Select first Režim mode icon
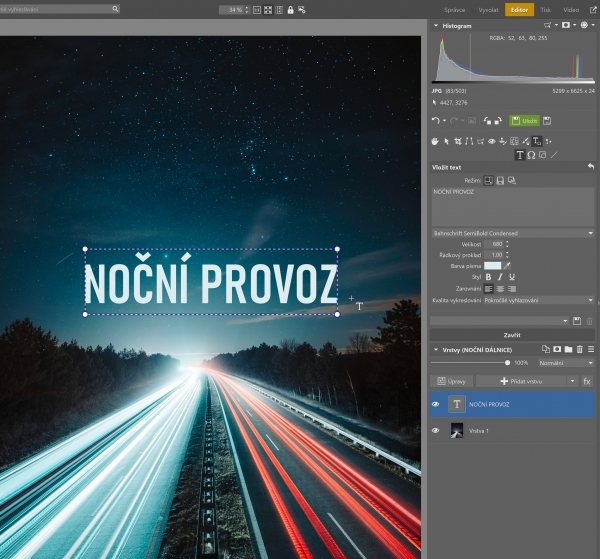 488,181
